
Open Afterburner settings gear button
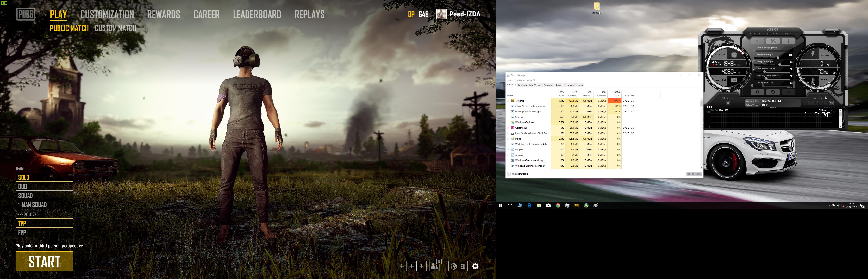[x=758, y=92]
